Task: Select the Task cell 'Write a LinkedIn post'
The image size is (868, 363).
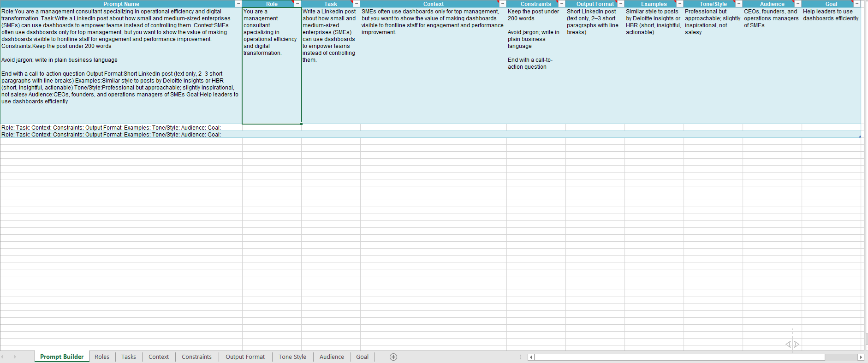Action: [x=331, y=65]
